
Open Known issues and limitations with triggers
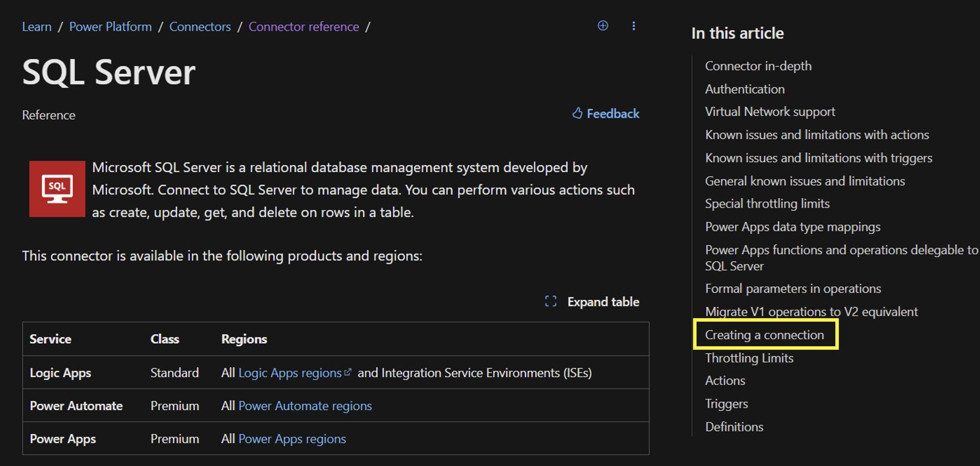point(819,158)
